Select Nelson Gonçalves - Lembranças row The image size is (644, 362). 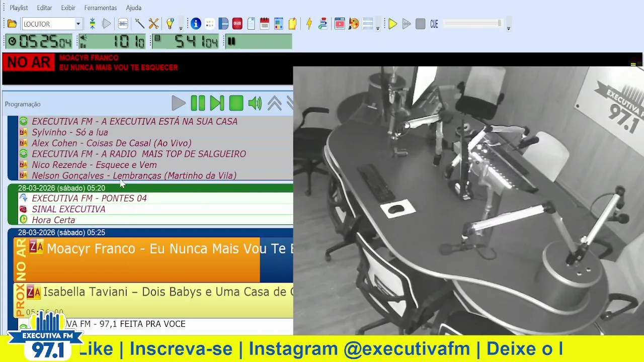pos(155,175)
